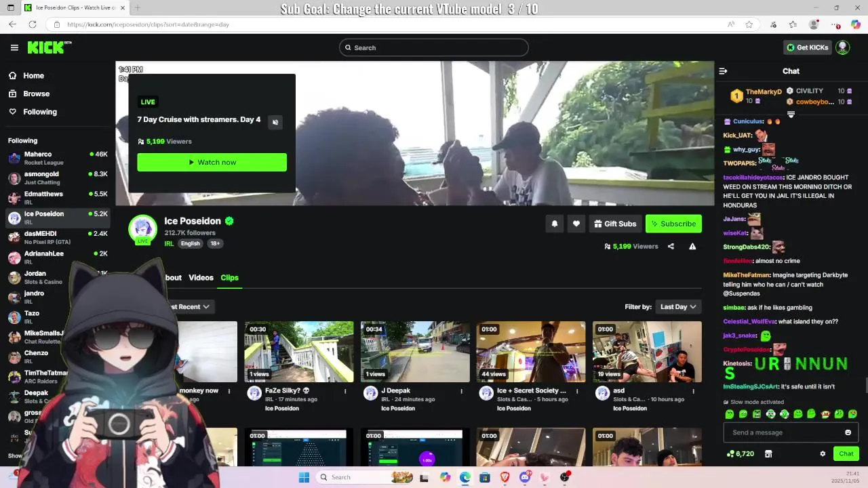Follow channel with heart icon
The height and width of the screenshot is (488, 868).
pos(576,224)
